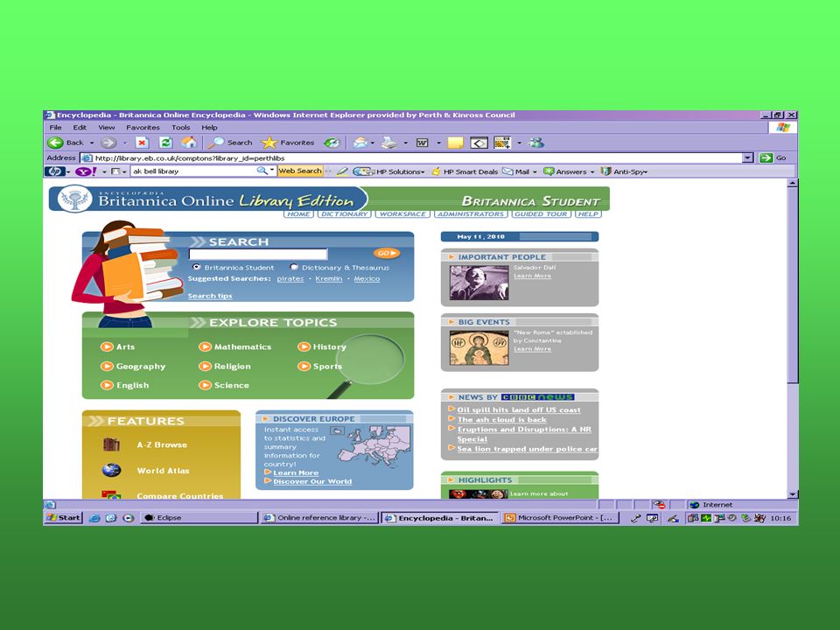Click the highlighter pencil icon on Yahoo toolbar

click(x=342, y=171)
